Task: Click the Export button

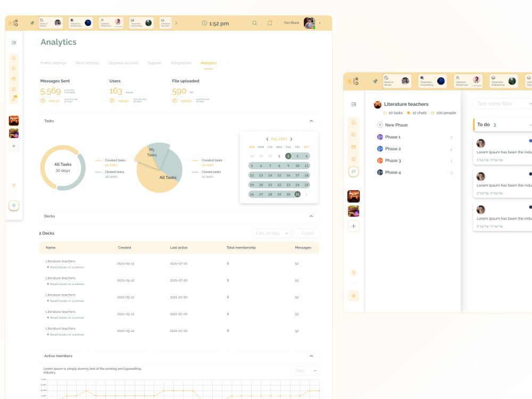Action: pyautogui.click(x=307, y=234)
